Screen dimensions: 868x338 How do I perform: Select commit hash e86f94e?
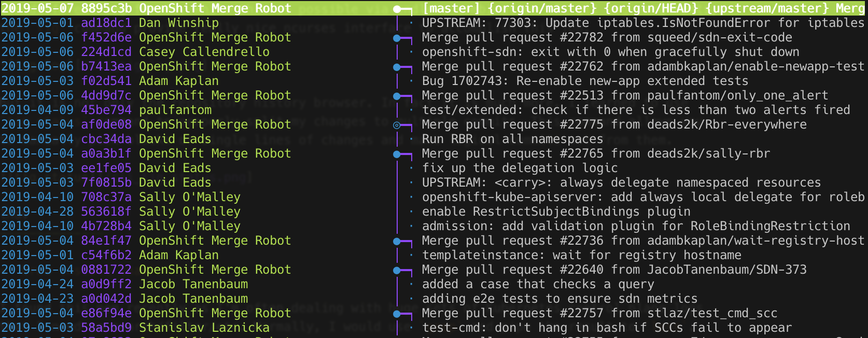coord(106,313)
